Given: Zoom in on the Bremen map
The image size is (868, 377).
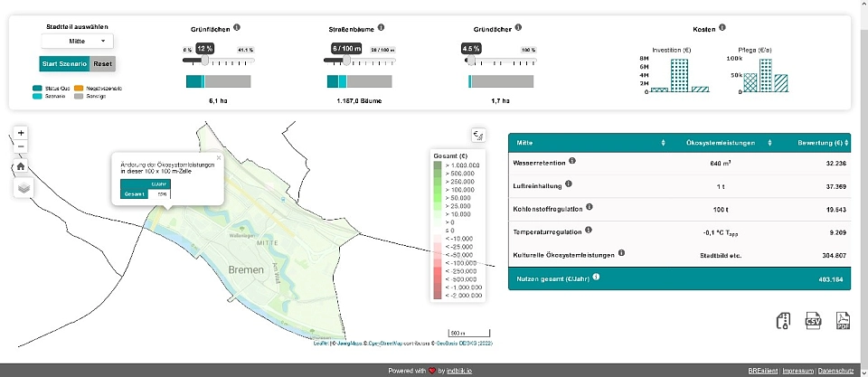Looking at the screenshot, I should click(x=21, y=133).
